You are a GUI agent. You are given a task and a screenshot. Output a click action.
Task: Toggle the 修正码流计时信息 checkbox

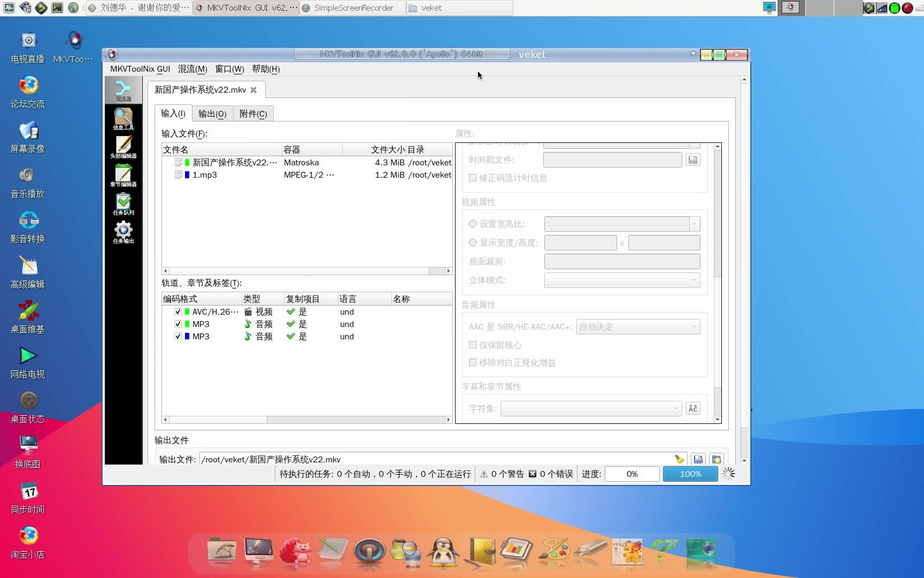(473, 178)
